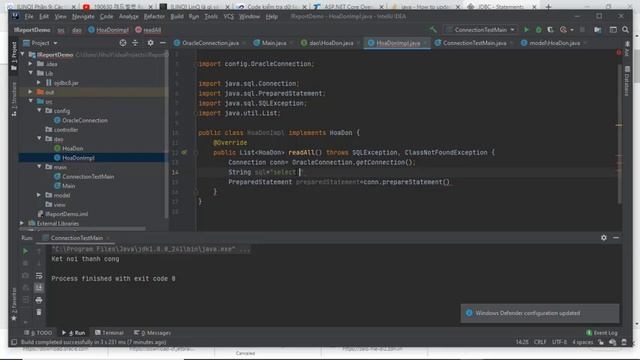The image size is (640, 360).
Task: Collapse the config package
Action: (39, 111)
